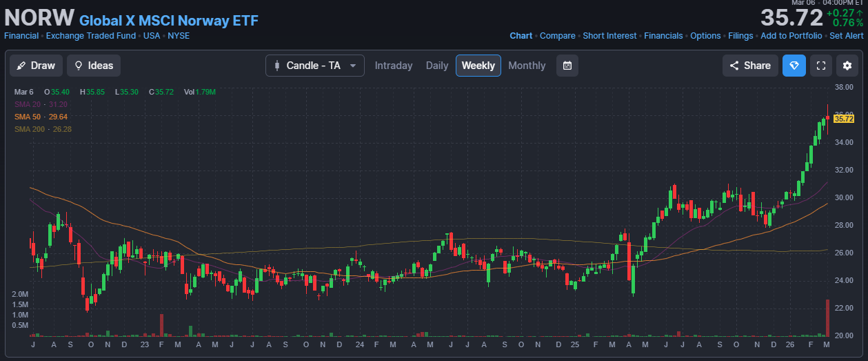Click the Vol 1.79M readout
Image resolution: width=868 pixels, height=361 pixels.
(x=200, y=92)
